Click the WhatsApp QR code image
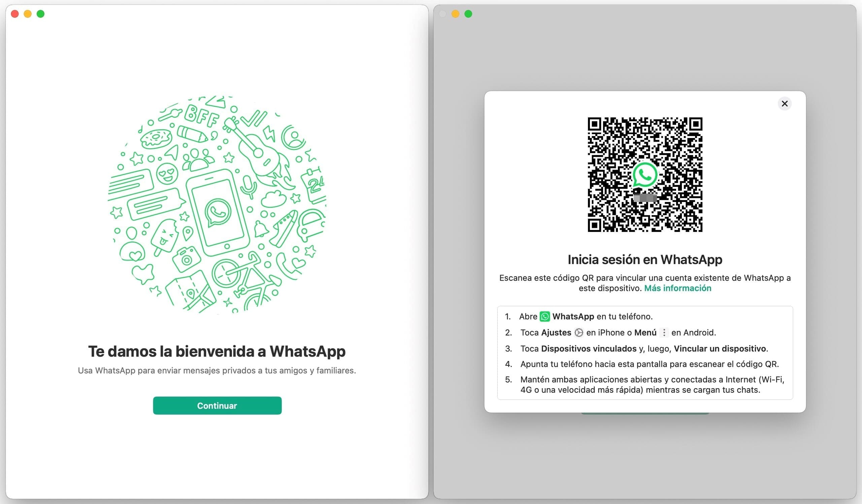Image resolution: width=862 pixels, height=504 pixels. point(645,175)
